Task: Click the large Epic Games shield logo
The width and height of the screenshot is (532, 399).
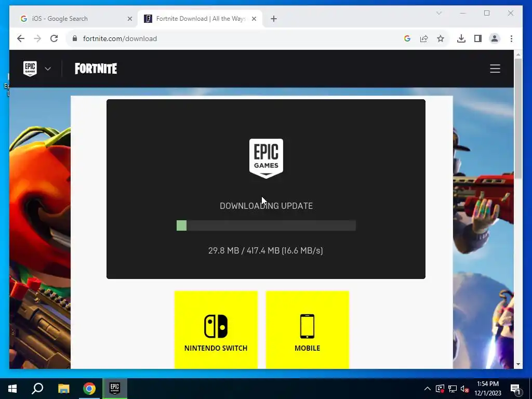Action: (x=266, y=158)
